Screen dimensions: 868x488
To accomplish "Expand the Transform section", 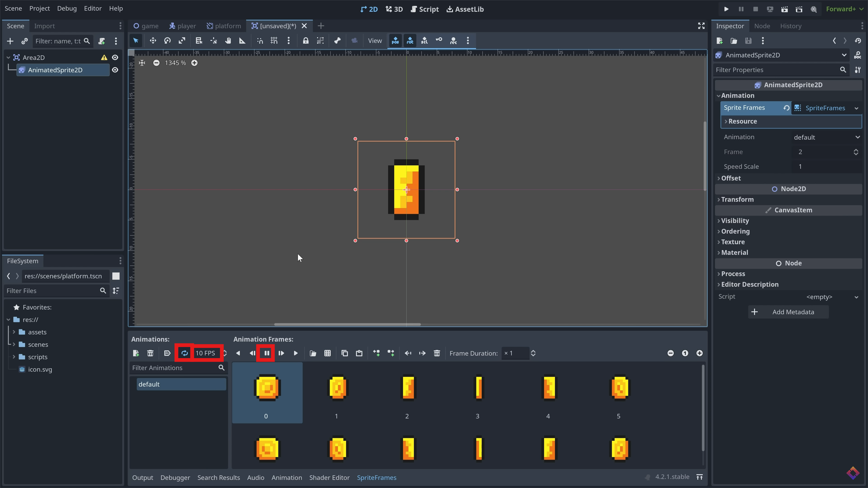I will click(737, 199).
